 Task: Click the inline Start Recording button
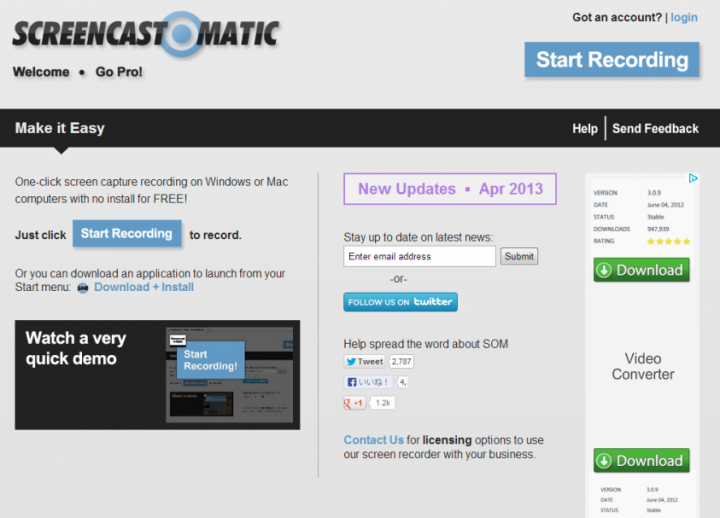coord(127,234)
